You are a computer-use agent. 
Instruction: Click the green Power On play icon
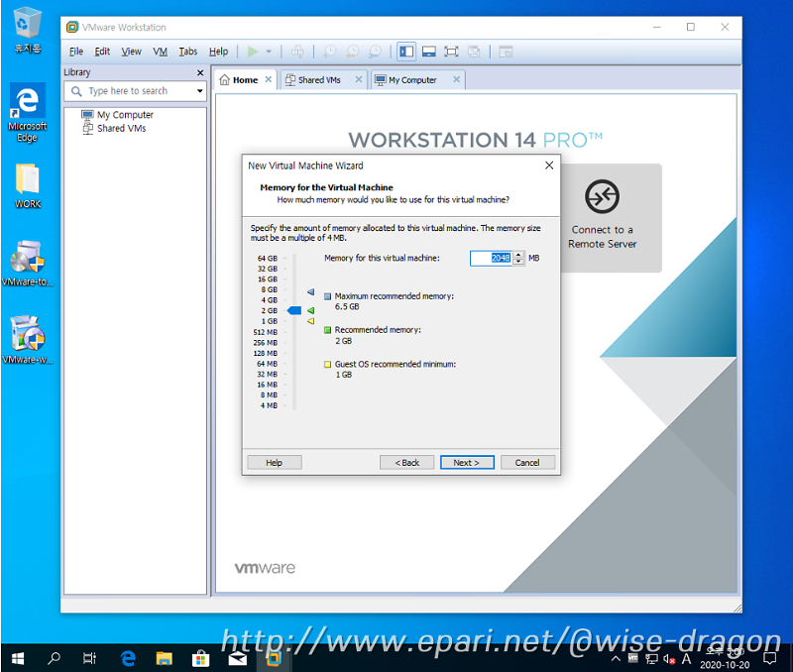tap(253, 52)
